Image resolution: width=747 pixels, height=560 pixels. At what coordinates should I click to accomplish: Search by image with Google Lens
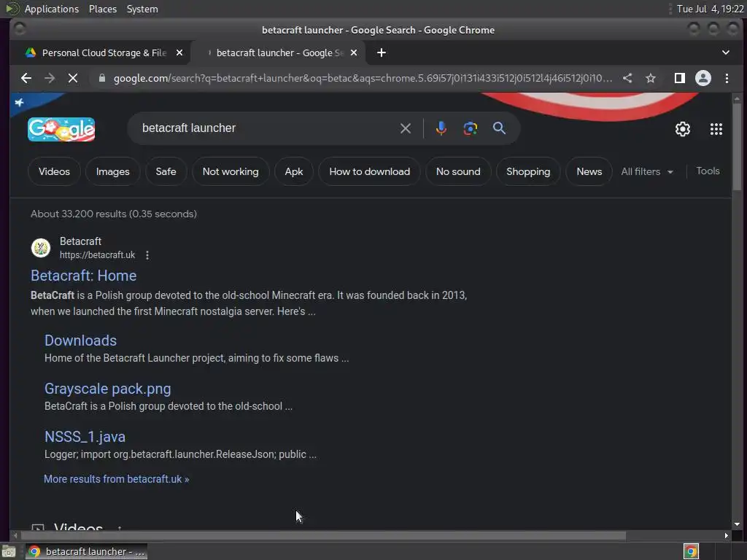pyautogui.click(x=471, y=128)
